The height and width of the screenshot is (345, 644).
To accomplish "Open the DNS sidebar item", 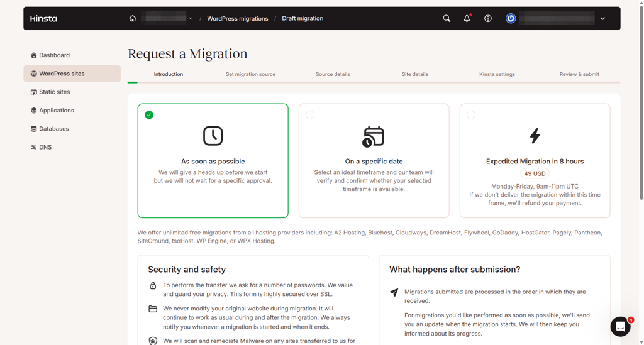I will pos(72,147).
